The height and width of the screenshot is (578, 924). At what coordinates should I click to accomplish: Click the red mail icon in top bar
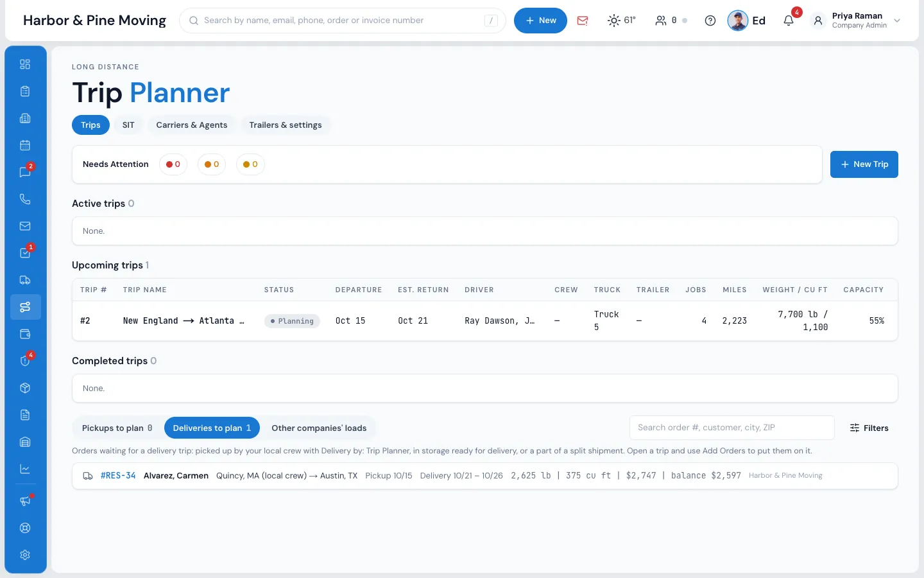pyautogui.click(x=583, y=21)
